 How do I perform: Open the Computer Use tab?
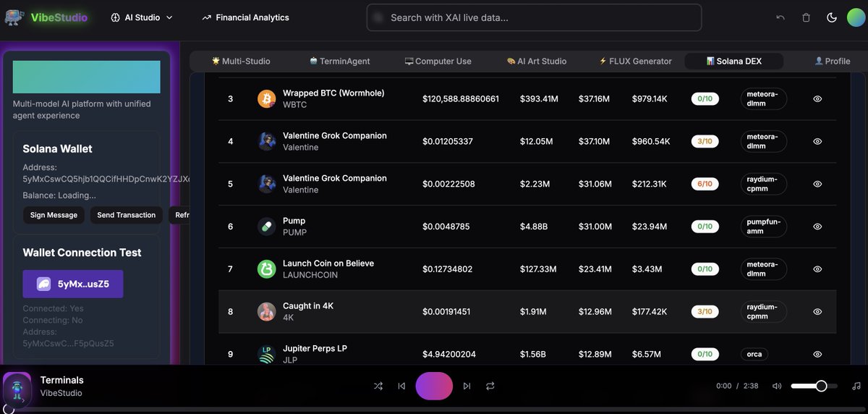click(x=438, y=61)
